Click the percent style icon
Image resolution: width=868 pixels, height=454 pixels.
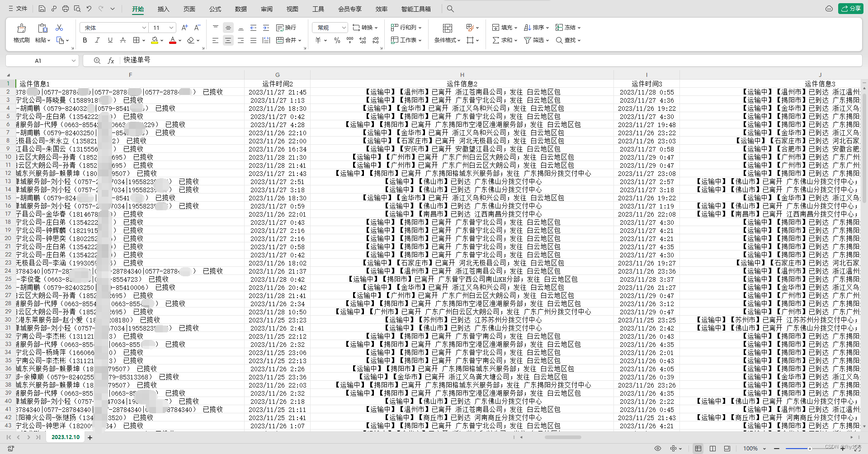click(337, 40)
